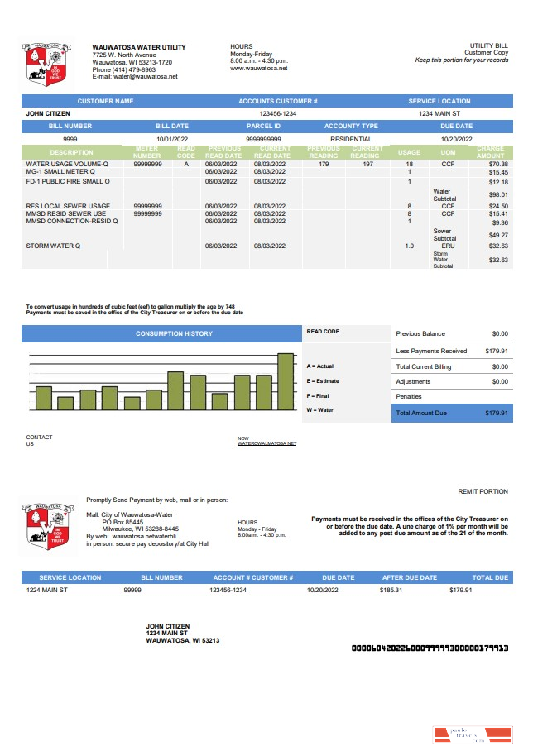Click the Total Amount Due blue row
This screenshot has width=533, height=756.
(x=452, y=414)
